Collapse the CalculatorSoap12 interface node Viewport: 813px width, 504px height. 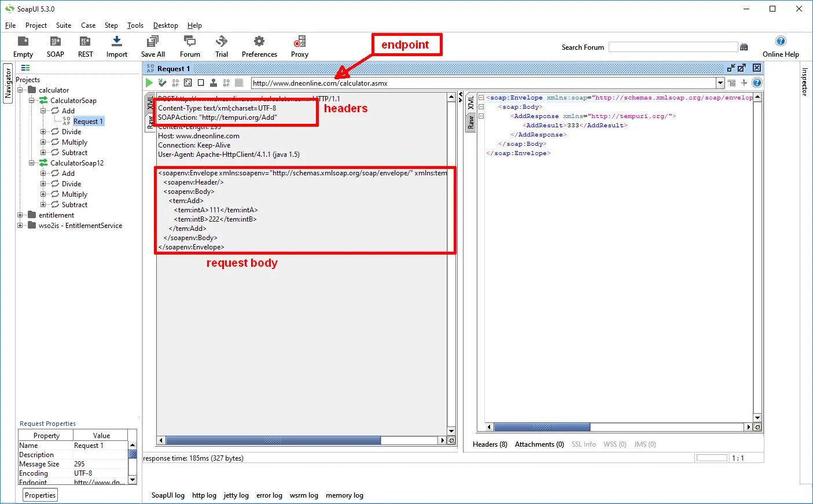(x=32, y=163)
